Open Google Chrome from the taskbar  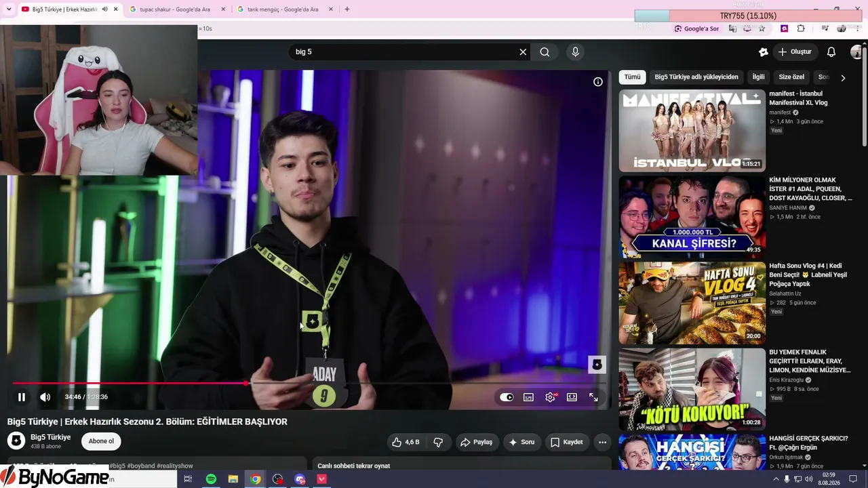[256, 479]
